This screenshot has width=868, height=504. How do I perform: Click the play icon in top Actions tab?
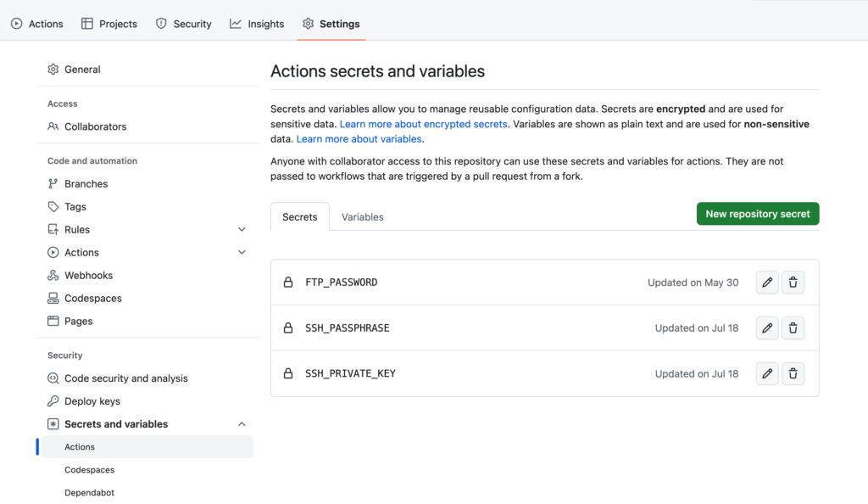(17, 23)
